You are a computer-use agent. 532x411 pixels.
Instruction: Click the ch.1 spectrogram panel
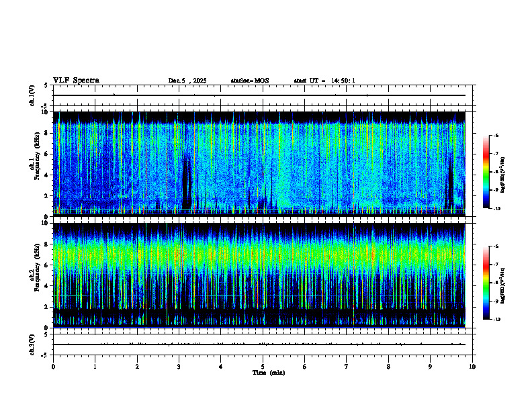pos(259,164)
